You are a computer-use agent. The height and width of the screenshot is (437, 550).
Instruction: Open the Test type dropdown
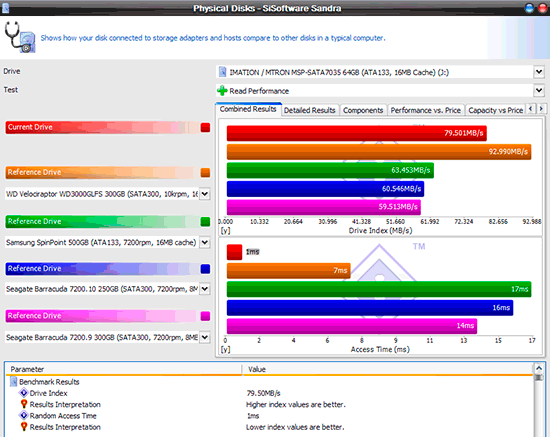[539, 91]
